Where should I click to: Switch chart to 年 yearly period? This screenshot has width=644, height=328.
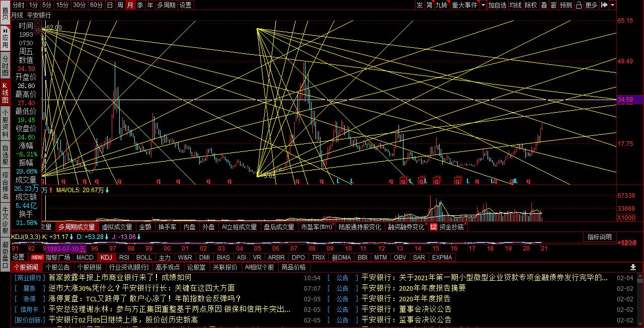pos(150,5)
